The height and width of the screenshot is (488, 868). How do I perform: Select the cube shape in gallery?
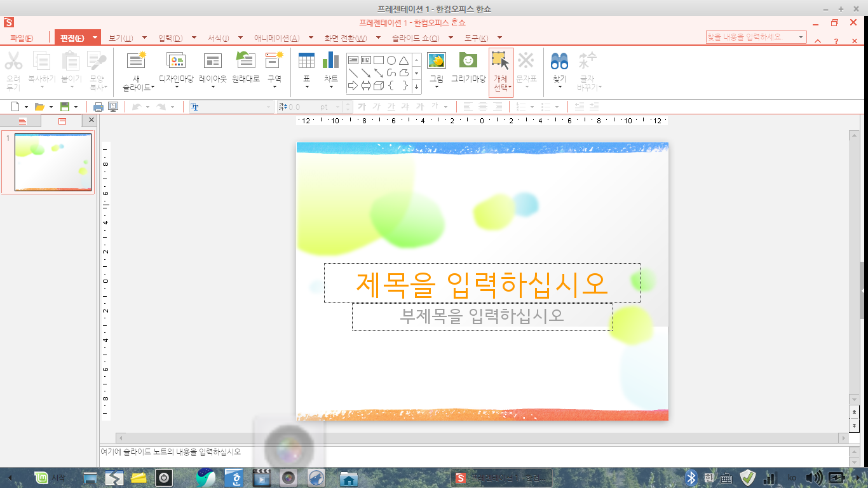click(379, 86)
